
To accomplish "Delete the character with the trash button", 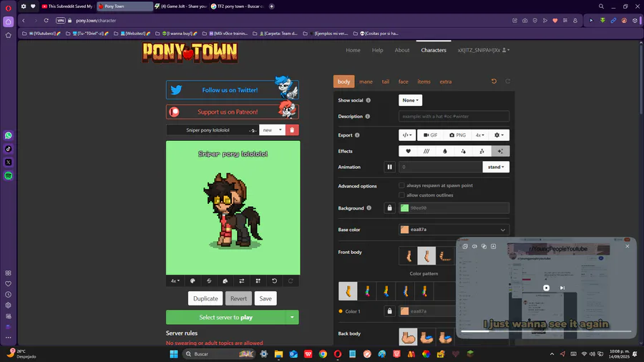I will pyautogui.click(x=292, y=130).
